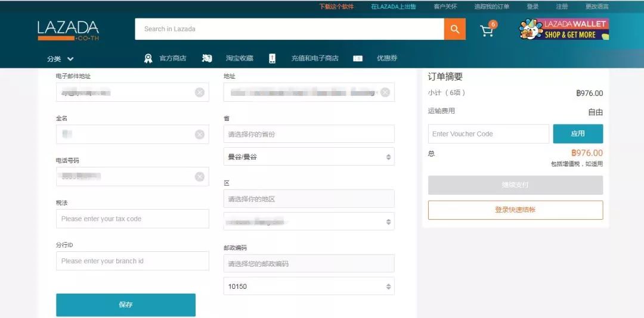Click the coupon ticket icon
The height and width of the screenshot is (318, 644).
(x=358, y=59)
